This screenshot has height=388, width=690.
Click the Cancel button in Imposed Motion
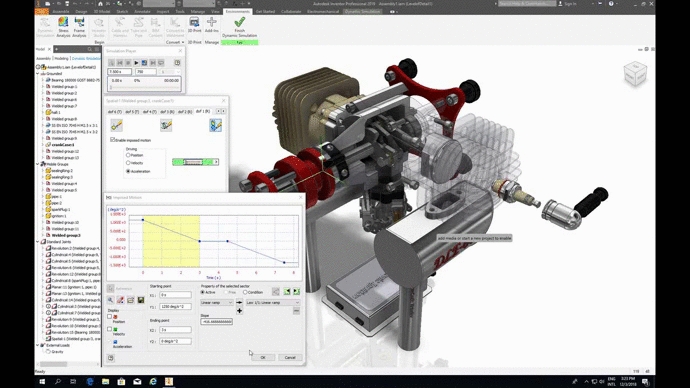click(x=290, y=357)
